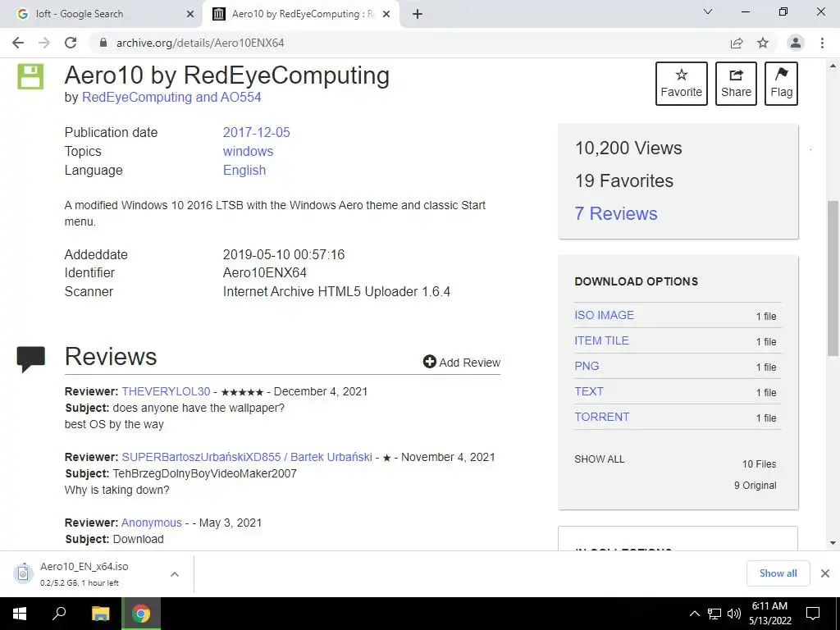Open the Chrome three-dot menu
This screenshot has width=840, height=630.
coord(822,43)
